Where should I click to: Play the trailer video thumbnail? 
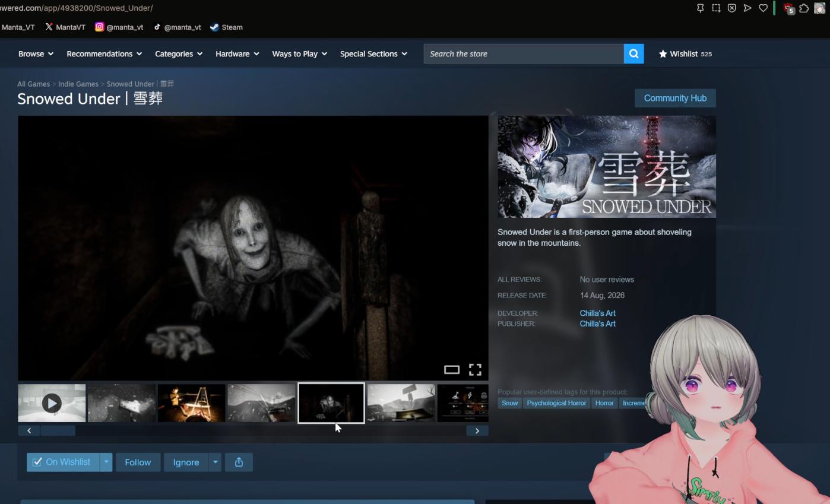(52, 403)
